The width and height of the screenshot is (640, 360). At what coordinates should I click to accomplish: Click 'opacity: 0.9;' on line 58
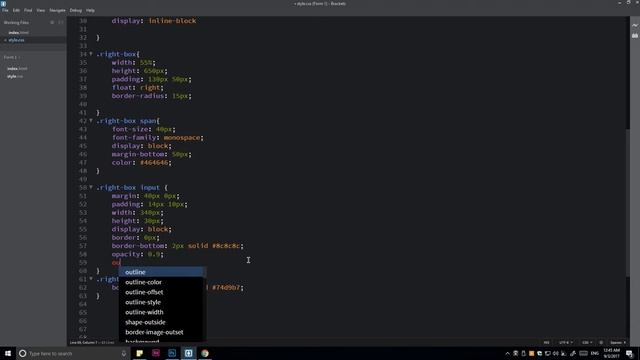(138, 254)
